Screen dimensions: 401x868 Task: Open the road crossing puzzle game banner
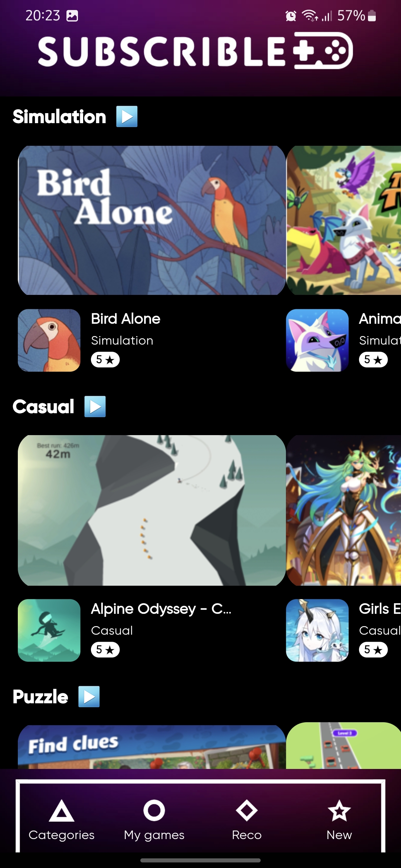343,746
